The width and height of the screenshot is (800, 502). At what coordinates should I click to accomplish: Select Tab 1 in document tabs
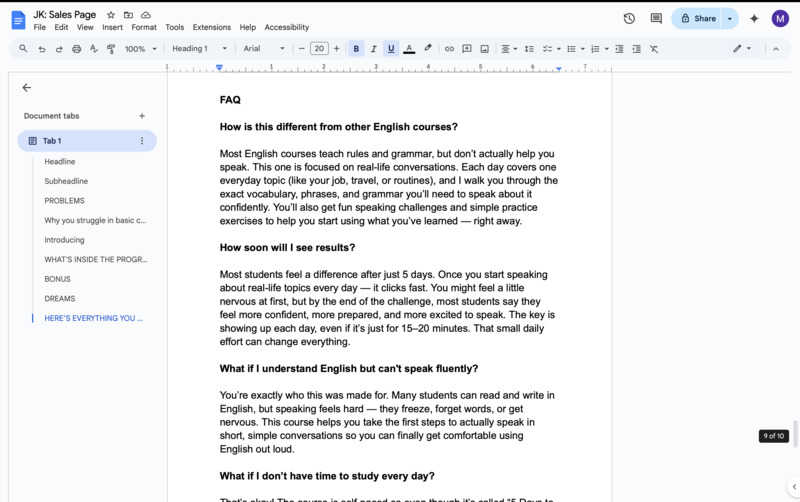87,141
